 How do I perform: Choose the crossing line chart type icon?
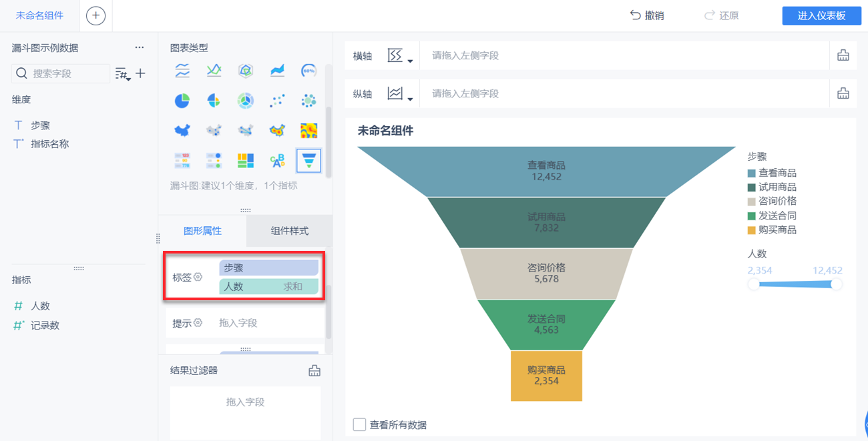pyautogui.click(x=214, y=70)
